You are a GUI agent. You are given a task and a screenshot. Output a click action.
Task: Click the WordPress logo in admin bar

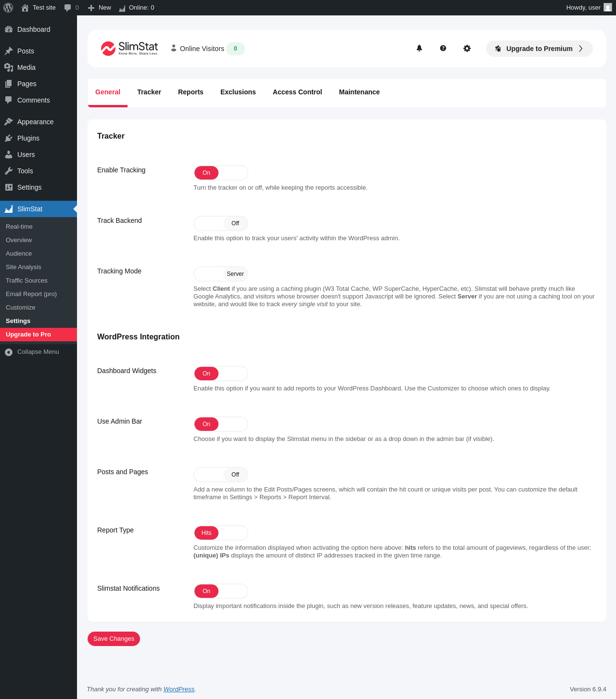(x=8, y=8)
